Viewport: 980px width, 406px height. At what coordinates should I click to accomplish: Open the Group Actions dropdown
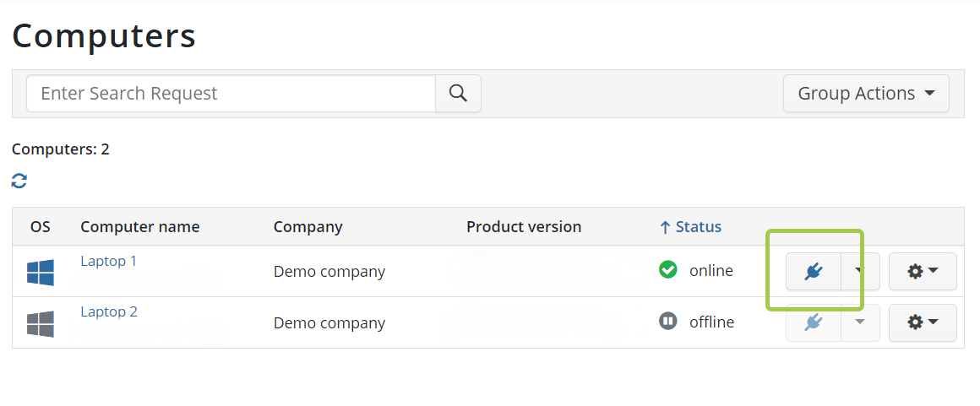866,94
